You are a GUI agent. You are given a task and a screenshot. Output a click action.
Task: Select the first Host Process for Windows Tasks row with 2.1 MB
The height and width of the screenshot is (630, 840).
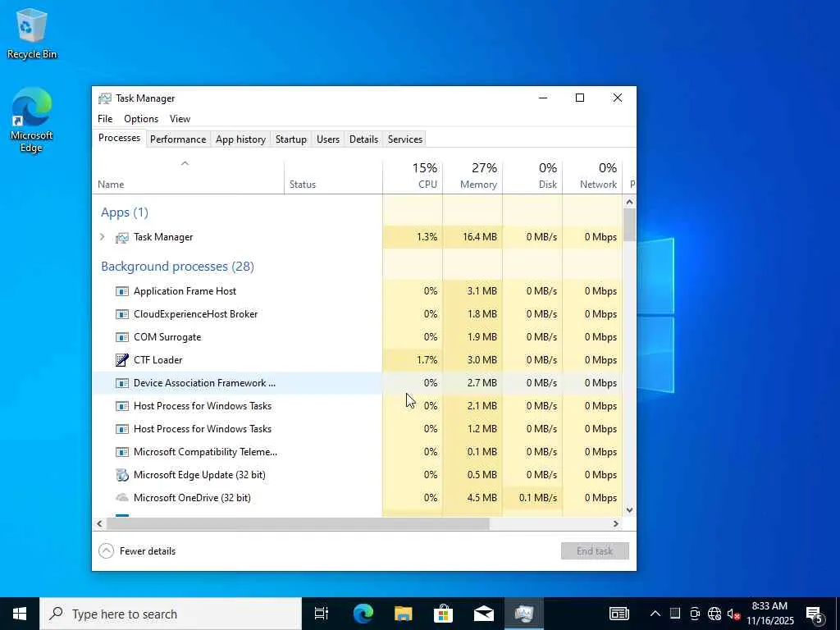358,406
